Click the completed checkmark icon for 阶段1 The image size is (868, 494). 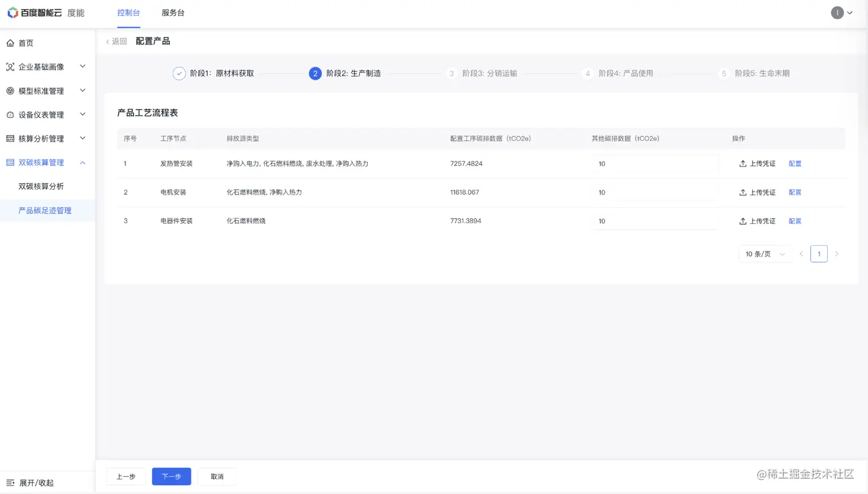(179, 74)
